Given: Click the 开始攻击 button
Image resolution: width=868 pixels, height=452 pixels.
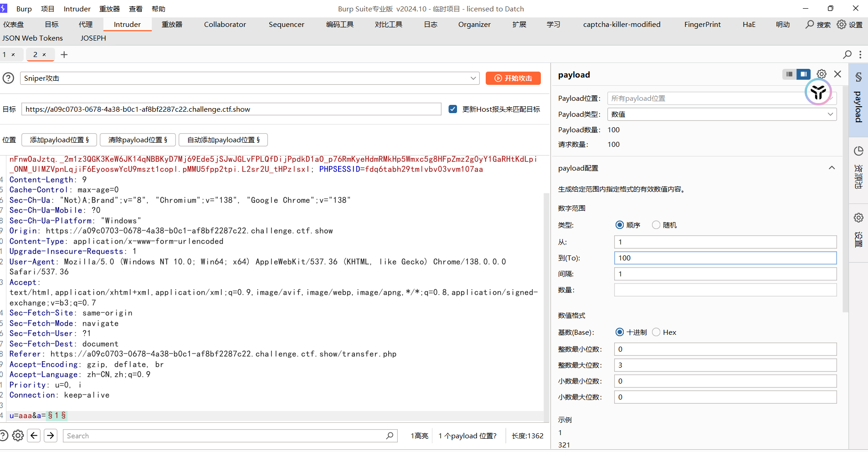Looking at the screenshot, I should pos(513,78).
